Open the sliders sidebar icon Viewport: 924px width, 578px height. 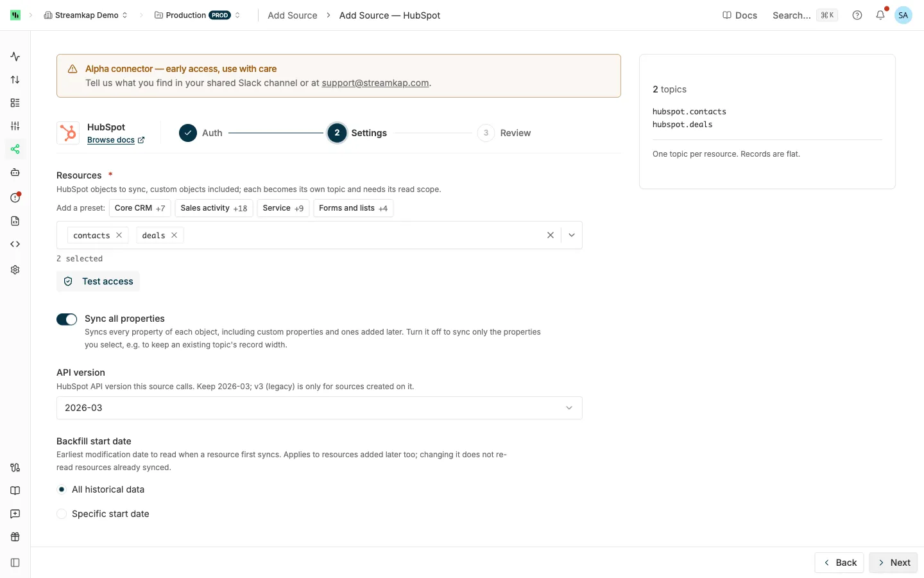click(x=15, y=126)
